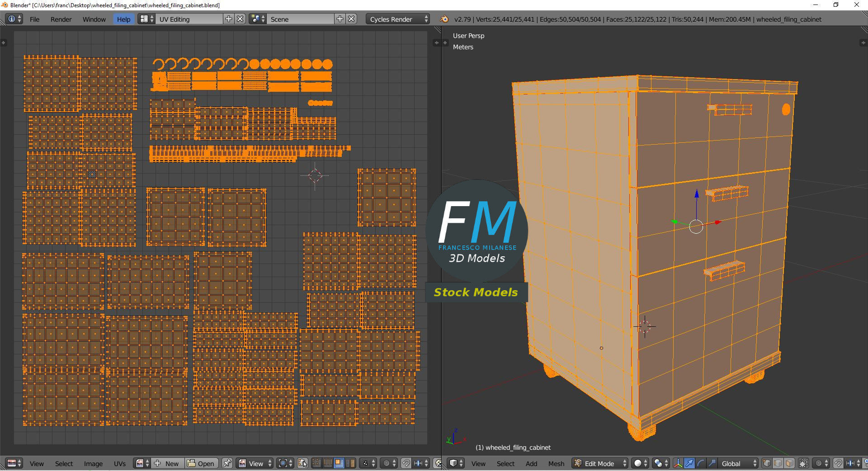Screen dimensions: 868x471
Task: Open the Image menu
Action: (x=93, y=463)
